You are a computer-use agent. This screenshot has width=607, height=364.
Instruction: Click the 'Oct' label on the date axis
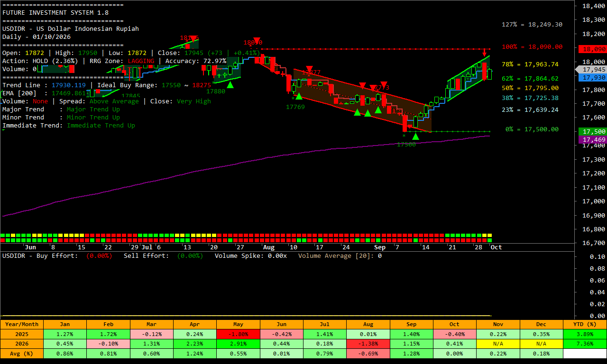(x=496, y=247)
